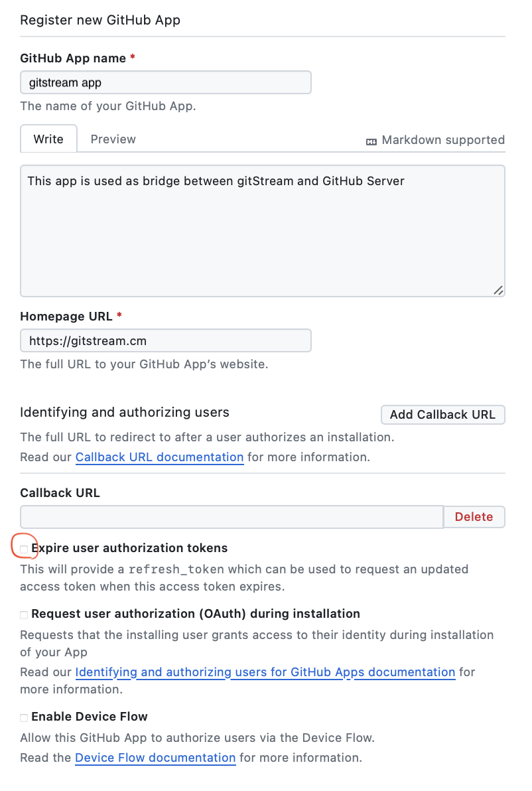Click the Markdown supported icon
The height and width of the screenshot is (791, 532).
[x=371, y=140]
